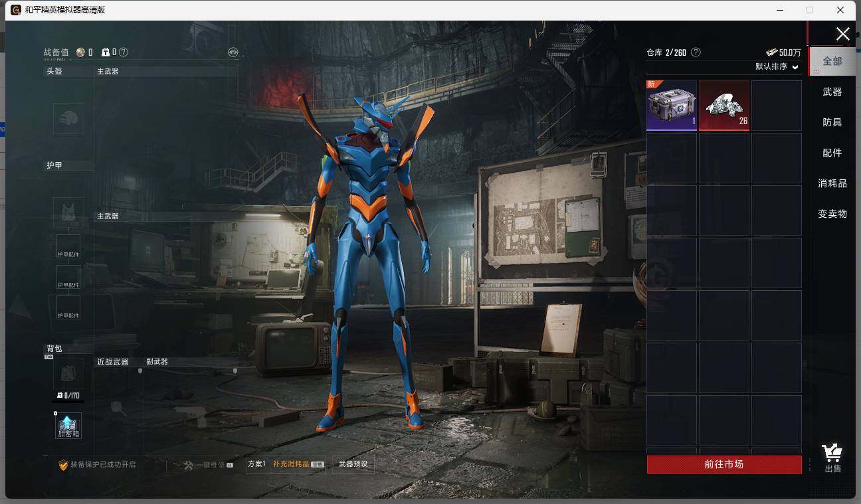The image size is (861, 504).
Task: Click the 战备值 label
Action: (56, 52)
